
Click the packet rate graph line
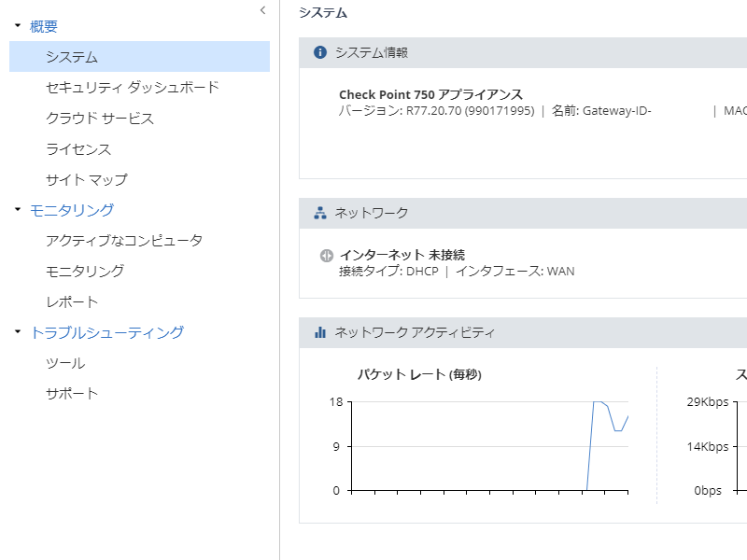(x=590, y=446)
